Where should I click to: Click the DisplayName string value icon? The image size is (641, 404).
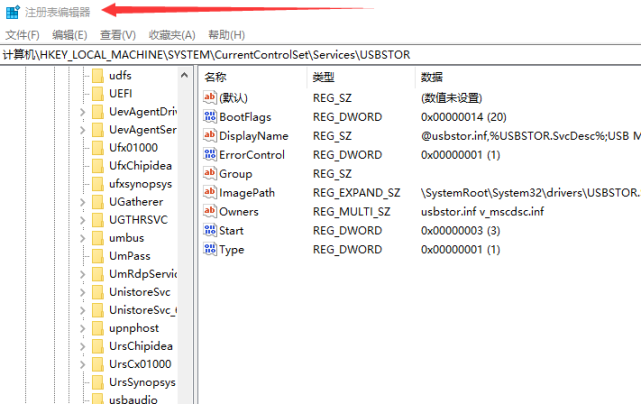pos(210,136)
